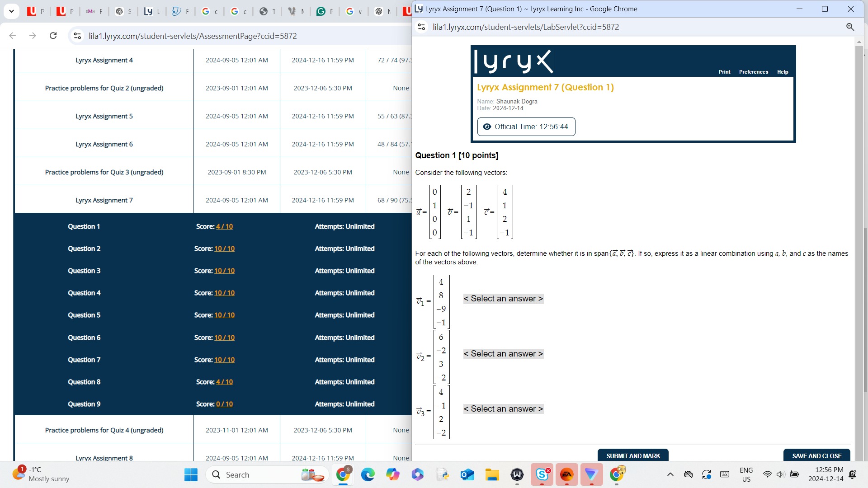
Task: Switch to the Grammarly green G tab
Action: (324, 11)
